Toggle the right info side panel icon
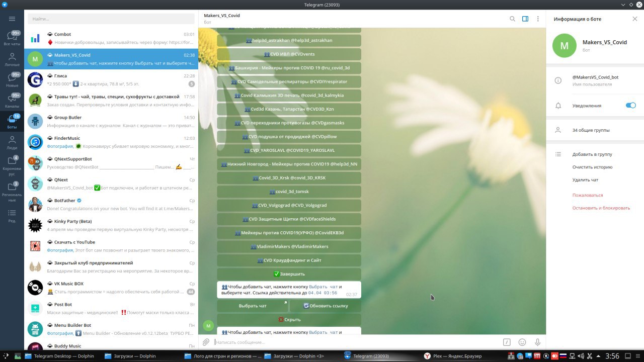The width and height of the screenshot is (644, 362). tap(525, 19)
